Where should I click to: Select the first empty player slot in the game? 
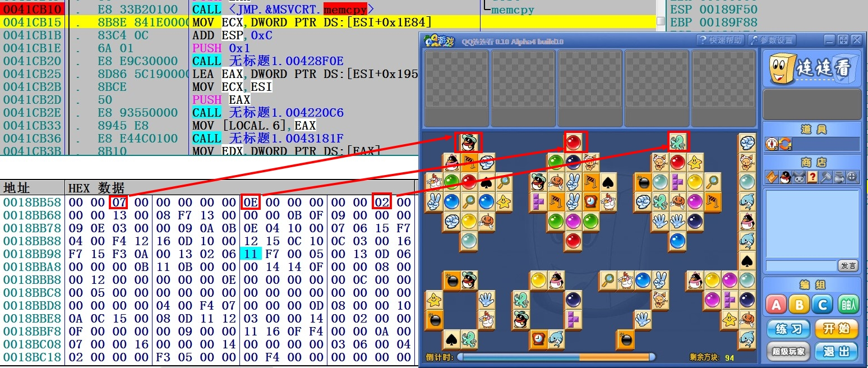click(457, 88)
